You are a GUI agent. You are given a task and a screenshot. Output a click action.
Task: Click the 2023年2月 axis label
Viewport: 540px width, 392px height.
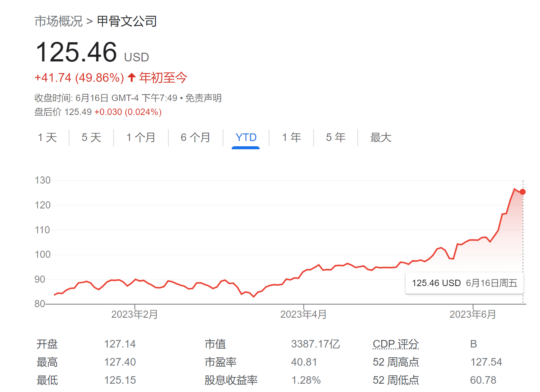134,314
